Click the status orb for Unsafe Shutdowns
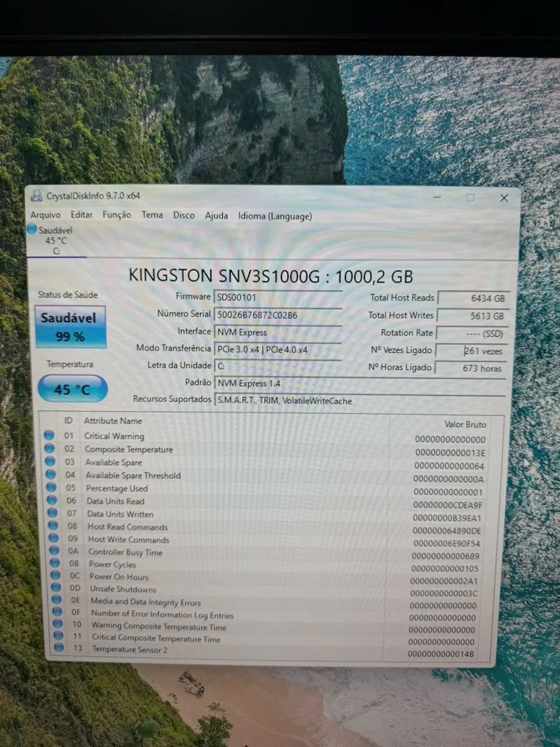 click(x=56, y=587)
